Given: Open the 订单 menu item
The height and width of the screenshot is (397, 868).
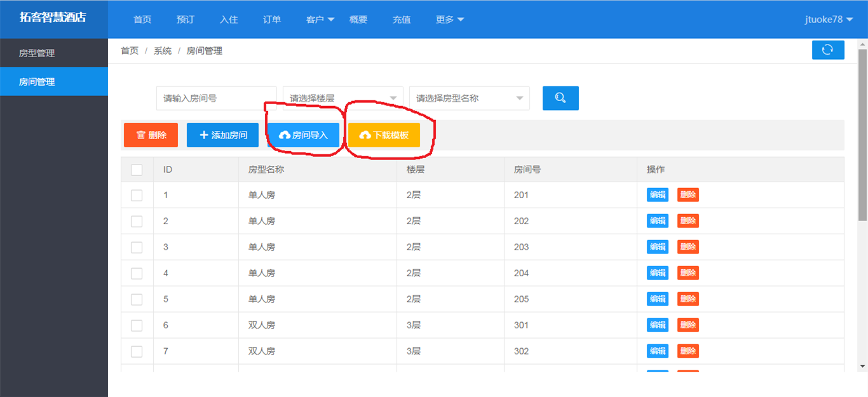Looking at the screenshot, I should point(272,20).
